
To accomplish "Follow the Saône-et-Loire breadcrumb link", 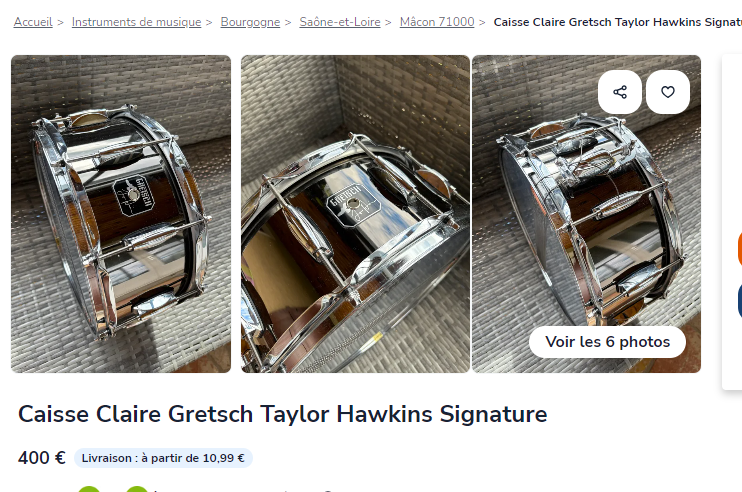I will click(340, 22).
